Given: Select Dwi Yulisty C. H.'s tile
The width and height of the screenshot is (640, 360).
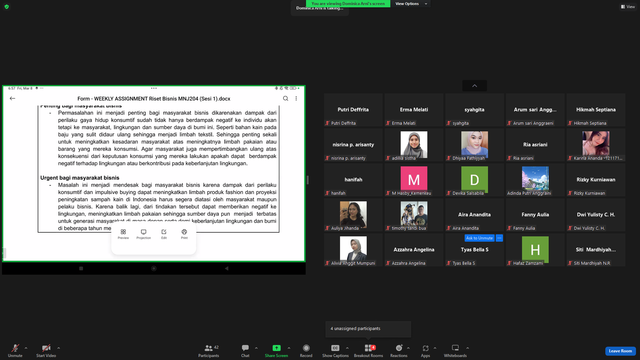Looking at the screenshot, I should (x=596, y=215).
